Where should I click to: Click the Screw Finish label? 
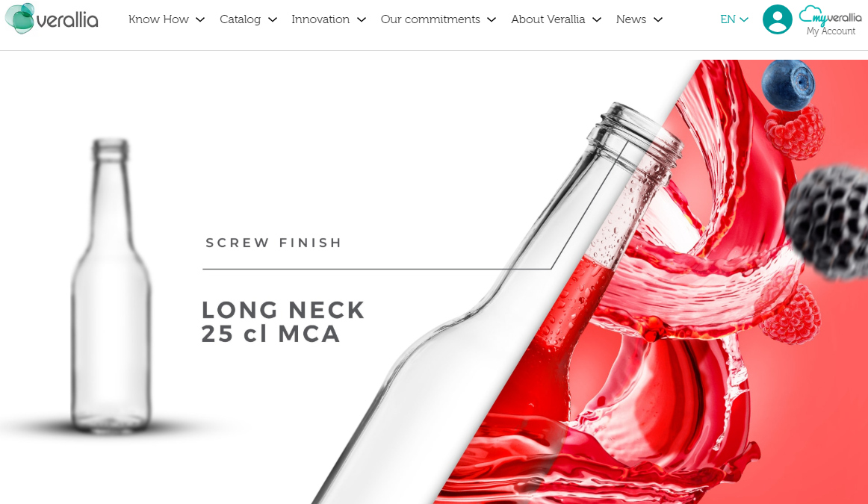274,243
